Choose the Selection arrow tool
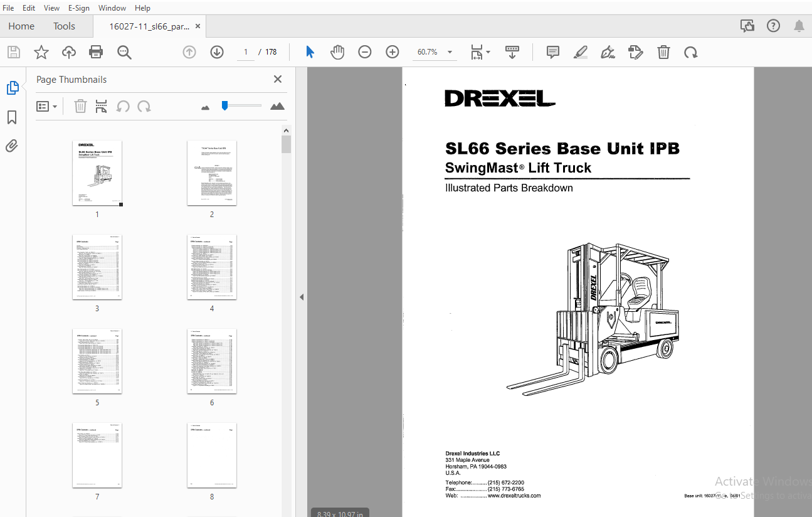Viewport: 812px width, 517px height. tap(310, 52)
